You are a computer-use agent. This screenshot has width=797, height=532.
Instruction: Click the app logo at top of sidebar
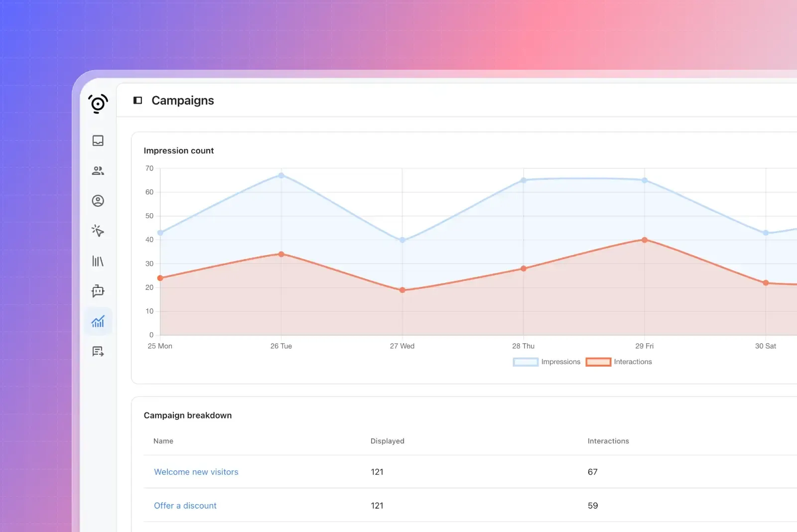[98, 104]
